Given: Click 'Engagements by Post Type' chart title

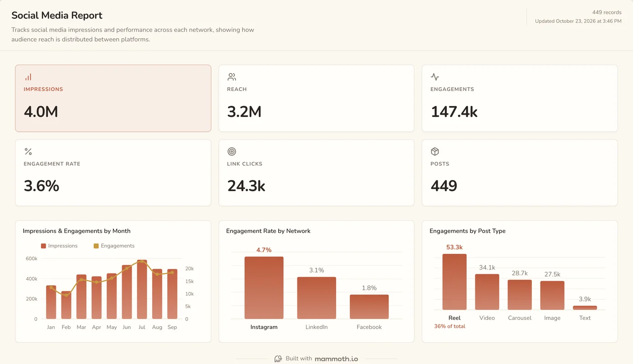Looking at the screenshot, I should tap(467, 231).
